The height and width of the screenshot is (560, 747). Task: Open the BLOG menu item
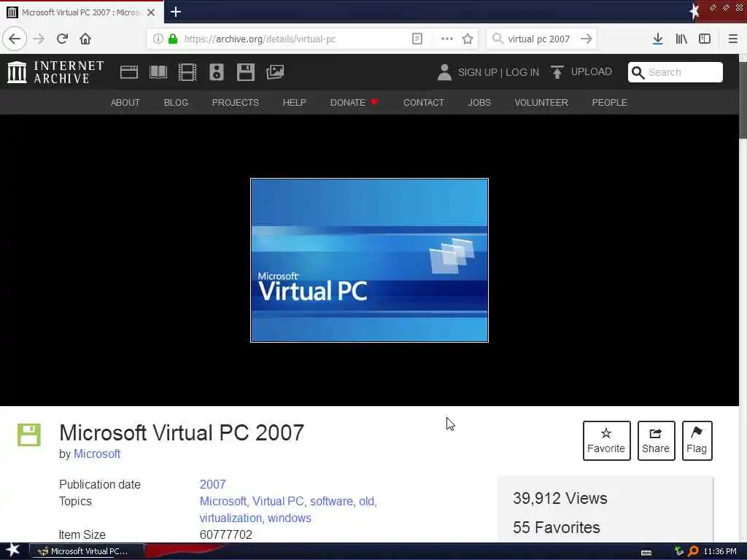pos(176,102)
